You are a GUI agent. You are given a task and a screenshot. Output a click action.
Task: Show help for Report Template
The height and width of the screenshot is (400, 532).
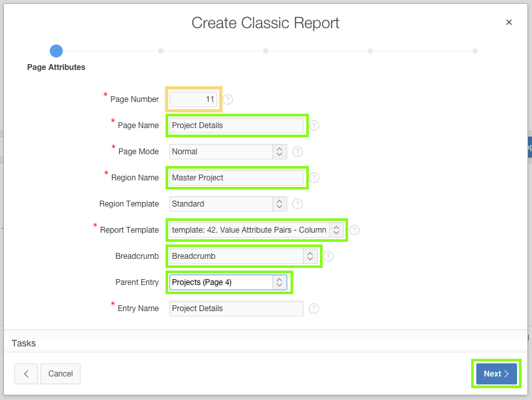coord(355,230)
